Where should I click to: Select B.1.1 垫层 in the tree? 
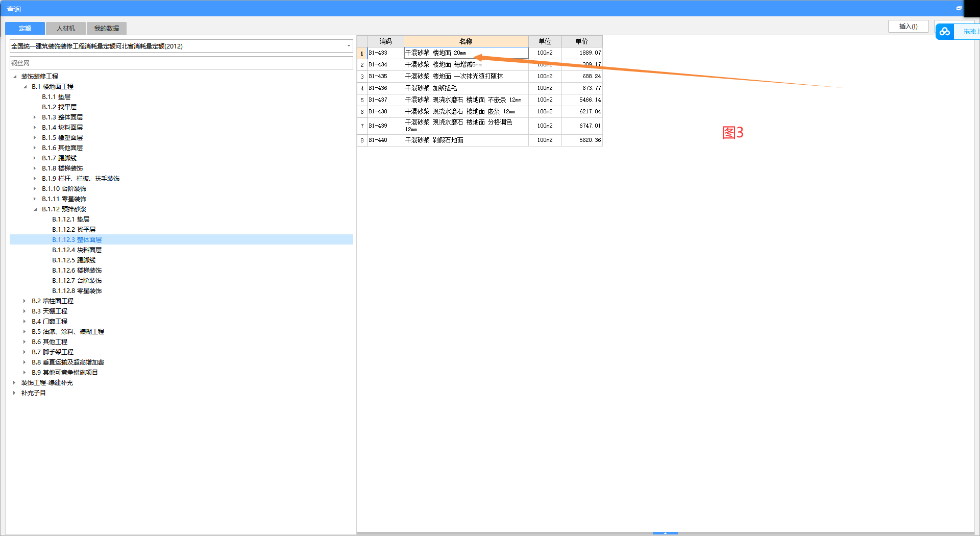coord(56,97)
